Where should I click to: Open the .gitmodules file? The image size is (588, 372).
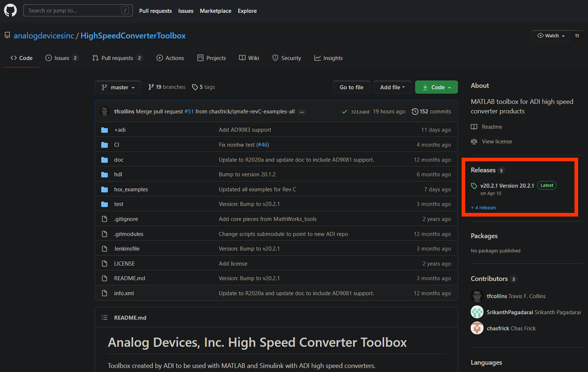pos(129,234)
